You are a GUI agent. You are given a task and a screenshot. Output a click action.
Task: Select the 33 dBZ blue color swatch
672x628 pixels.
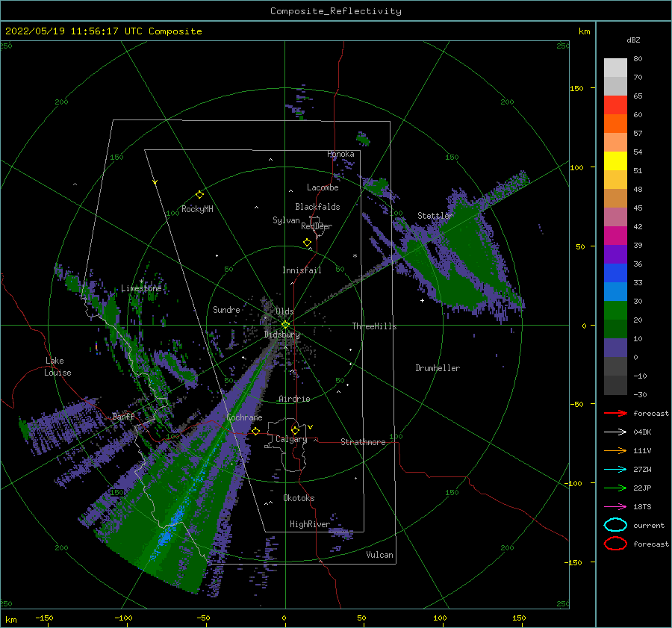615,291
